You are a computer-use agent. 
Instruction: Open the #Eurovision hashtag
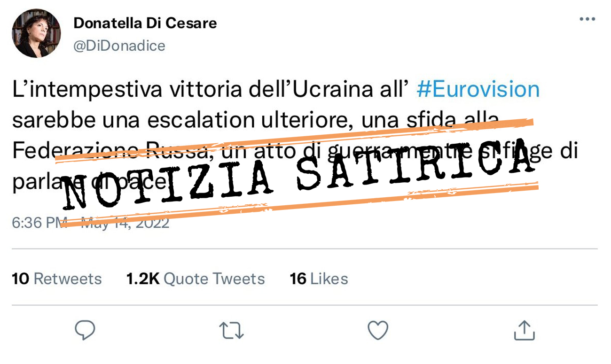(x=478, y=89)
